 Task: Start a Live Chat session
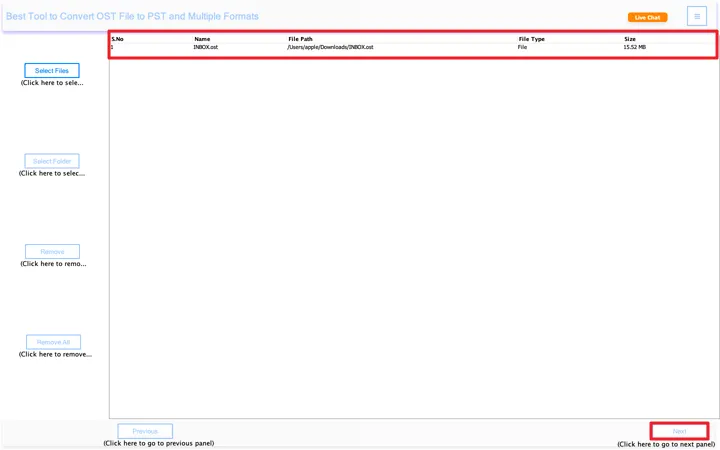[647, 17]
